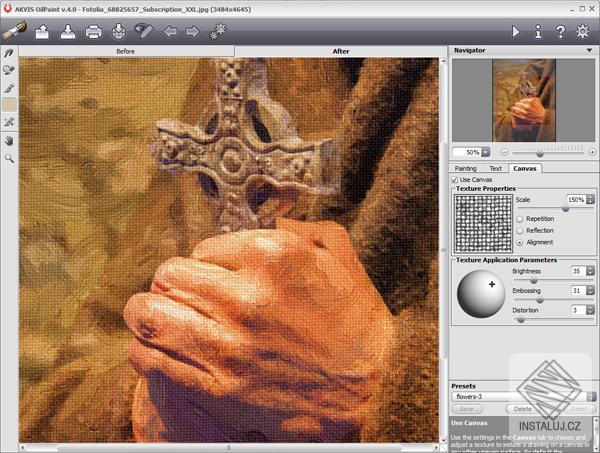This screenshot has height=453, width=600.
Task: Toggle the Use Canvas checkbox
Action: coord(455,179)
